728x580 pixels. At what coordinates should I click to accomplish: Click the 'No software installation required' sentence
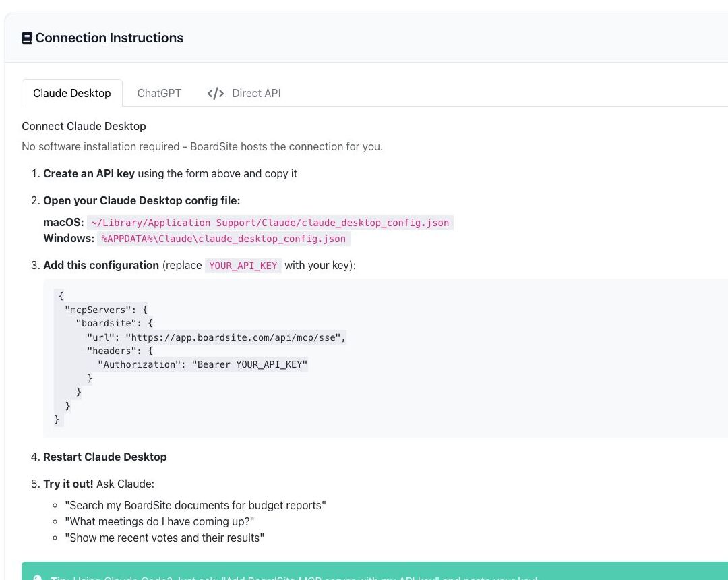[x=202, y=147]
